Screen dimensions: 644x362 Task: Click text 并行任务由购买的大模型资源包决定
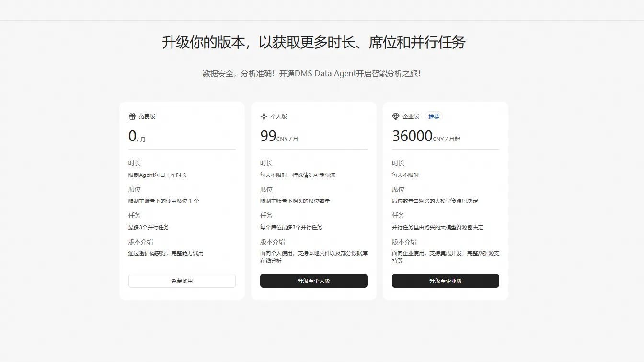[437, 227]
